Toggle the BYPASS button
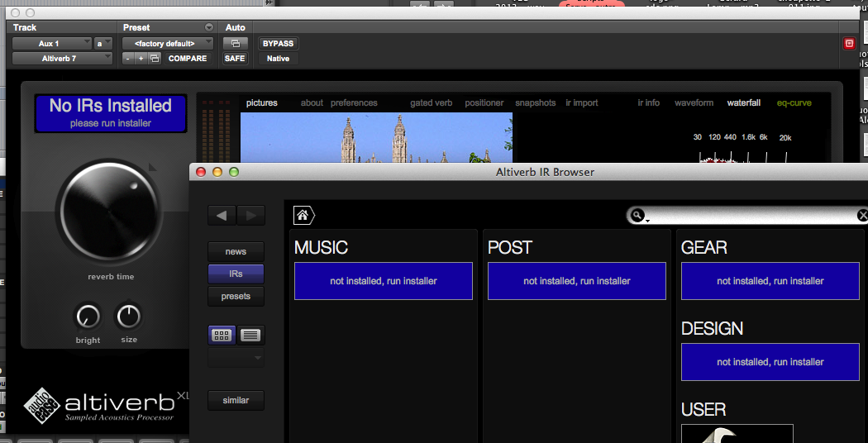The width and height of the screenshot is (868, 443). 278,44
